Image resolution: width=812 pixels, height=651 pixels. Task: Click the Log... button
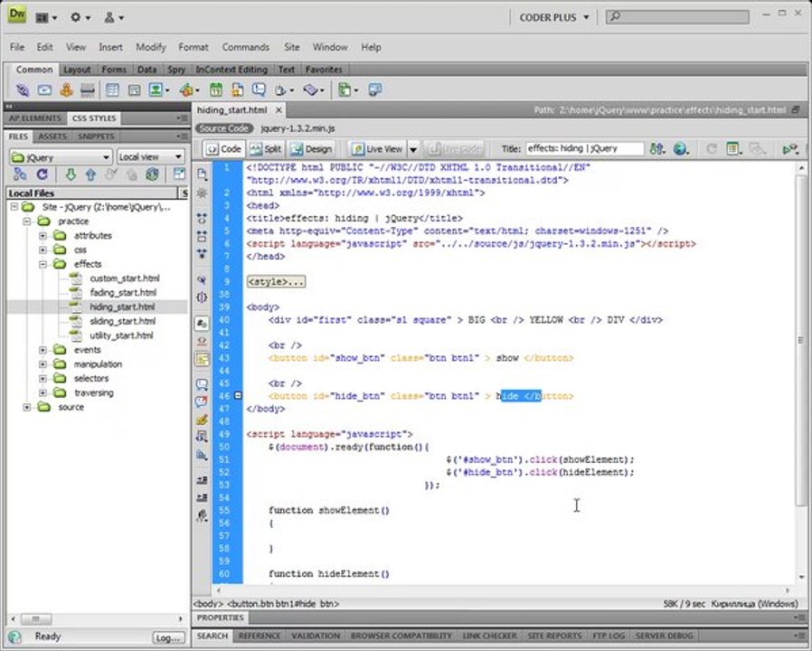tap(168, 638)
